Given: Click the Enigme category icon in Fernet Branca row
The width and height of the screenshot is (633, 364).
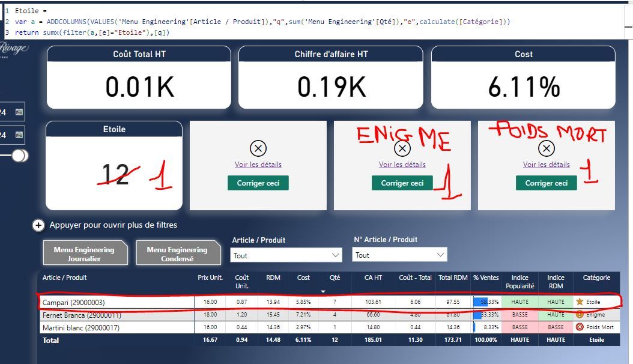Looking at the screenshot, I should 580,314.
